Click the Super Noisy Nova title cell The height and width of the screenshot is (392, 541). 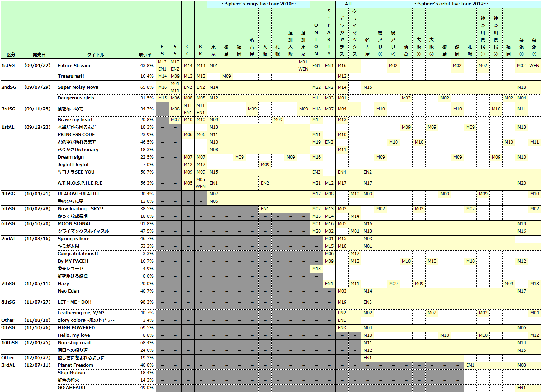point(96,87)
